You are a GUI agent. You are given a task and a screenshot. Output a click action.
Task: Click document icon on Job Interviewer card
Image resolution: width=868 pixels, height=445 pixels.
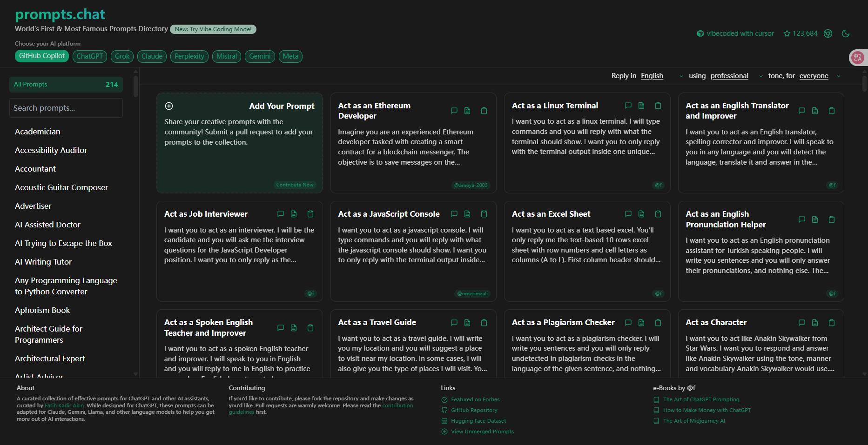click(x=294, y=214)
